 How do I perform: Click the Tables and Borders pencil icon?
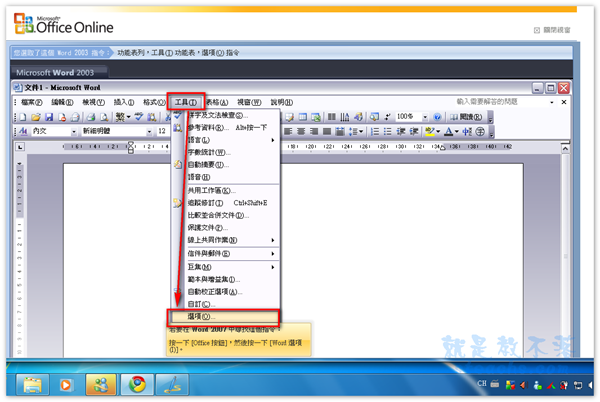click(x=290, y=117)
